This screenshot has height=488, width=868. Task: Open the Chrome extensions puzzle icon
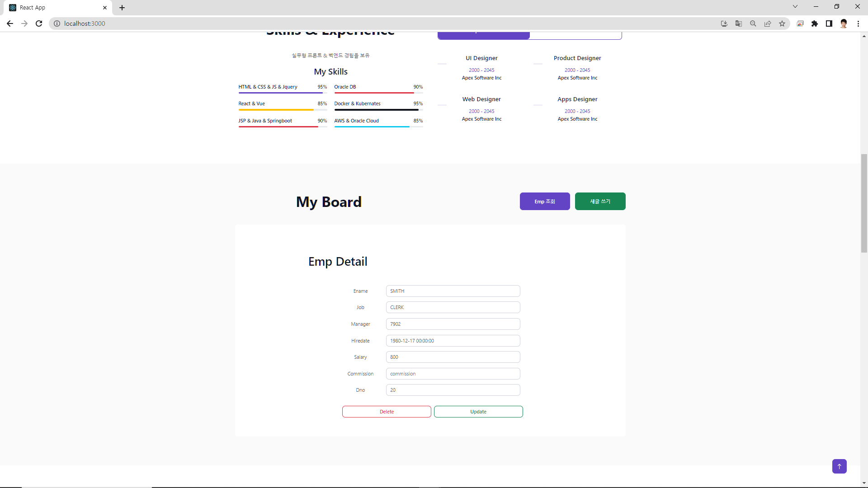[815, 23]
